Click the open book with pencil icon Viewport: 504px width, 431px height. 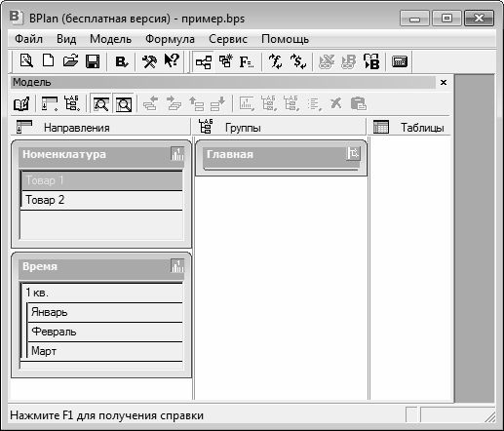(21, 104)
